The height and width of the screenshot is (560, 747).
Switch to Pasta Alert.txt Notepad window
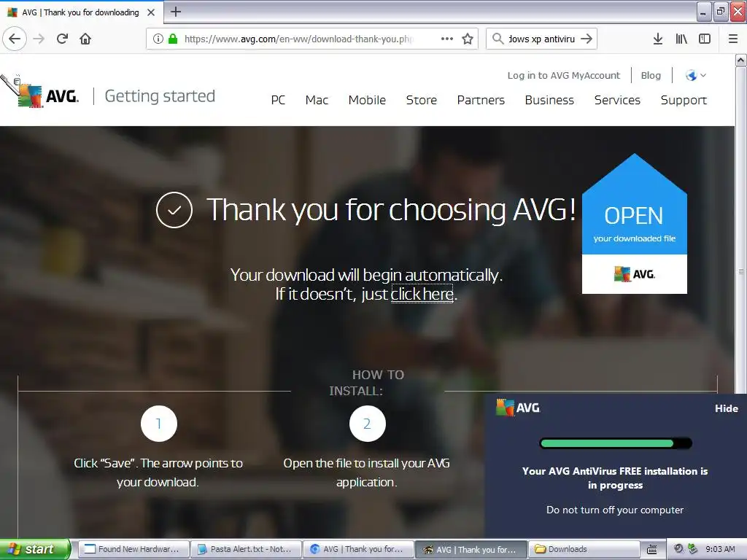(x=246, y=549)
